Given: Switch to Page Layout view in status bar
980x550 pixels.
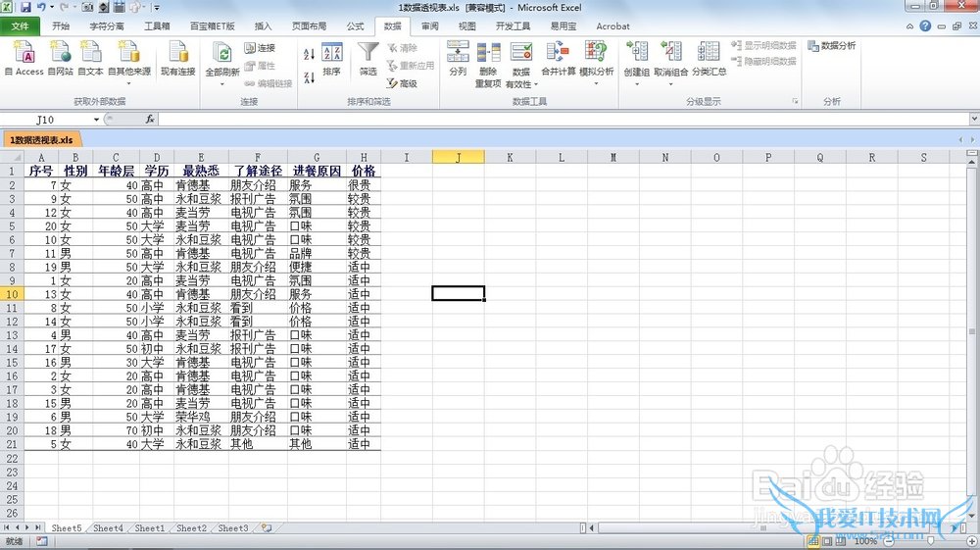Looking at the screenshot, I should [x=826, y=541].
